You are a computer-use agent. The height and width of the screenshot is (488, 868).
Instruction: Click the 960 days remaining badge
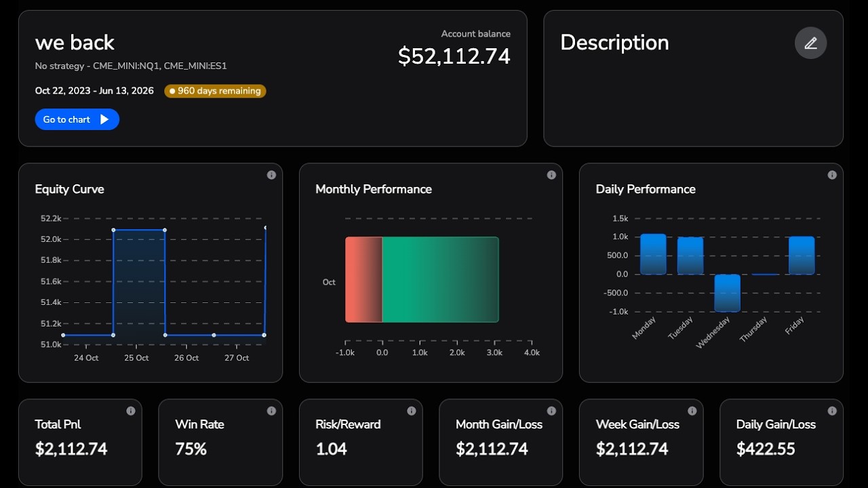click(x=215, y=91)
